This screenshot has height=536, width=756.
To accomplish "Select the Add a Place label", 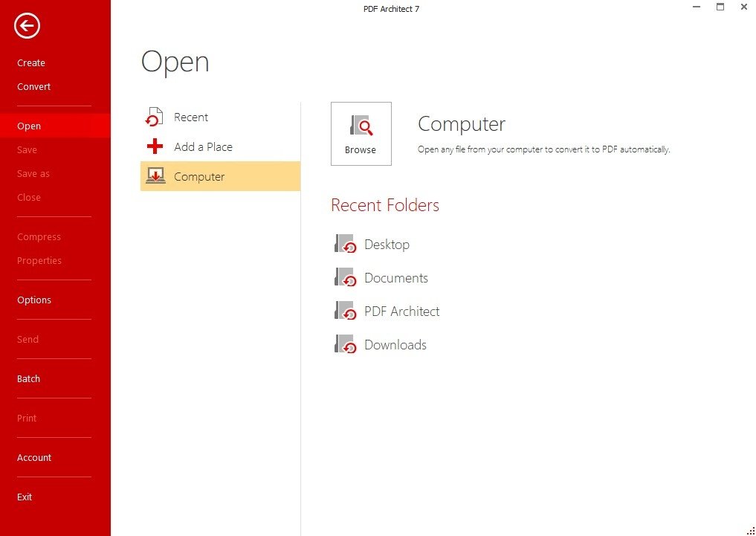I will (203, 147).
